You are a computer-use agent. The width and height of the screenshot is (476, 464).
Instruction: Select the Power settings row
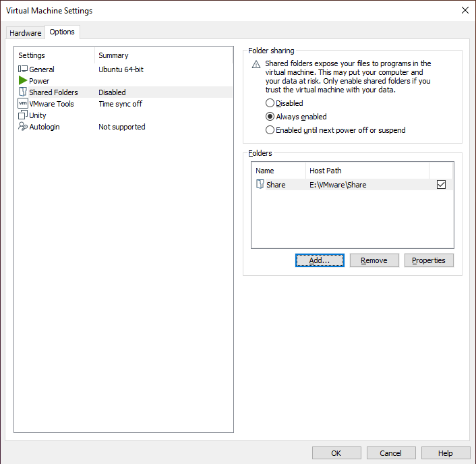pyautogui.click(x=125, y=81)
